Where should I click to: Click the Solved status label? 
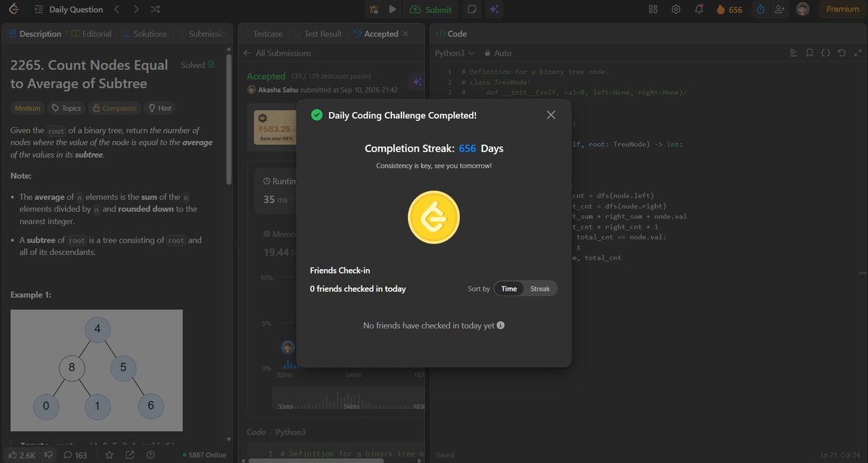coord(197,65)
